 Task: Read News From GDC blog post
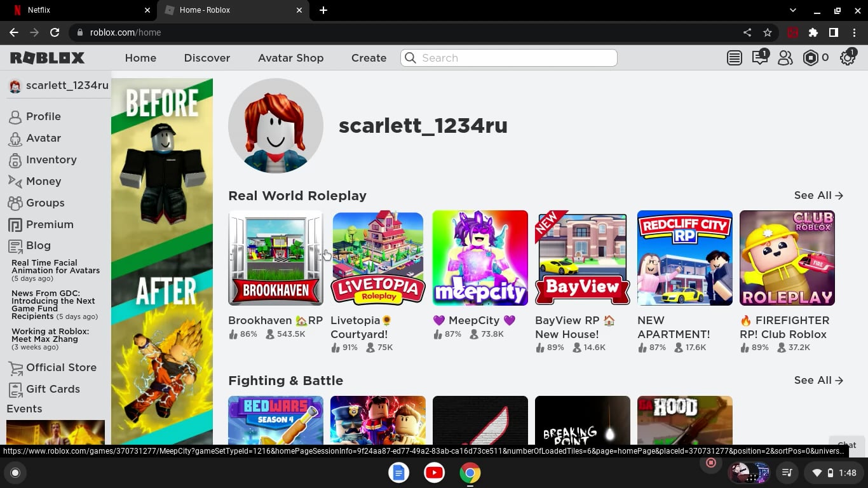pos(55,305)
